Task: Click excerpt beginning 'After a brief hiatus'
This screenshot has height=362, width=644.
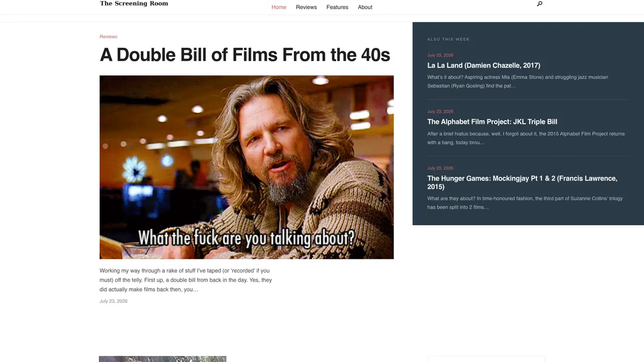Action: pos(526,138)
